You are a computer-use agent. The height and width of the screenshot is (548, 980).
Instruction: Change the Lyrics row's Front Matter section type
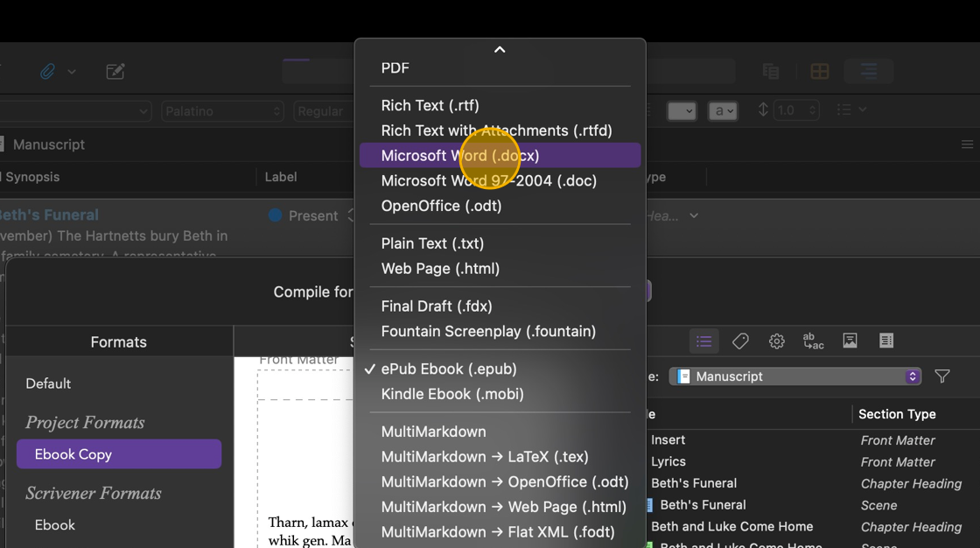click(898, 462)
